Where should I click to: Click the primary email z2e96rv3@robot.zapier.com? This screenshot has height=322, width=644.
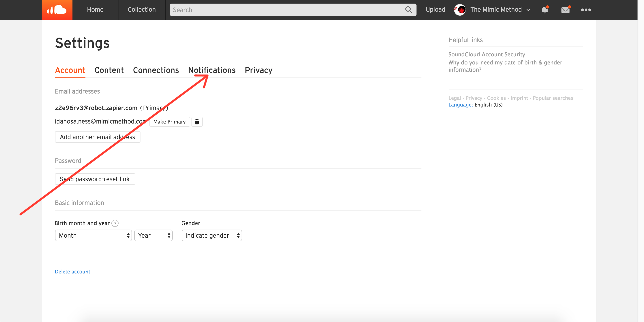tap(96, 108)
